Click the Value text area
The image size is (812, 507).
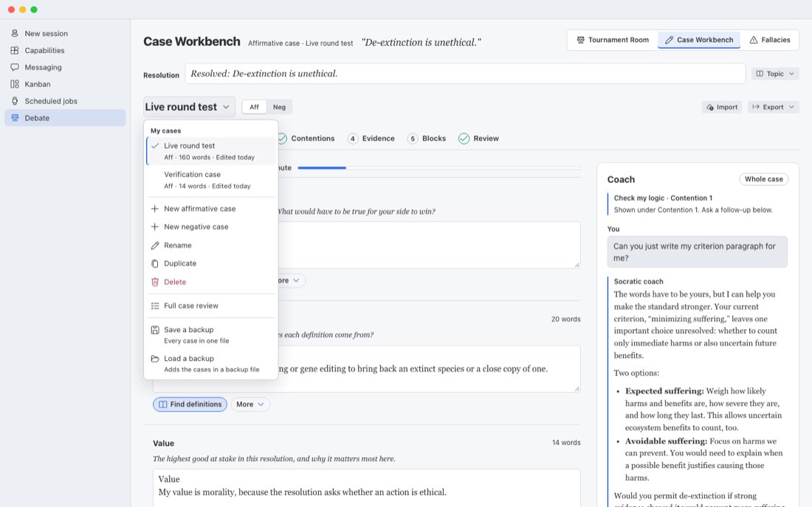tap(367, 488)
